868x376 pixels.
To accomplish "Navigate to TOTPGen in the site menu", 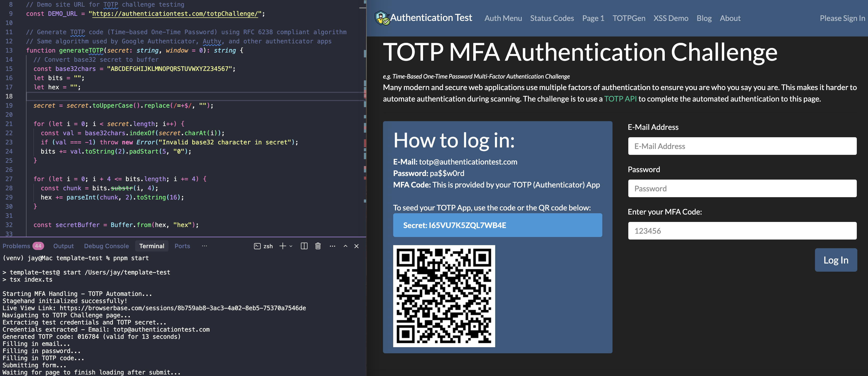I will point(628,18).
